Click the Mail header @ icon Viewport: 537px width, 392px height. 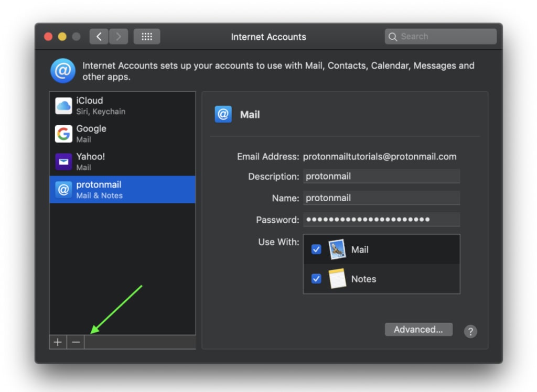[x=223, y=114]
